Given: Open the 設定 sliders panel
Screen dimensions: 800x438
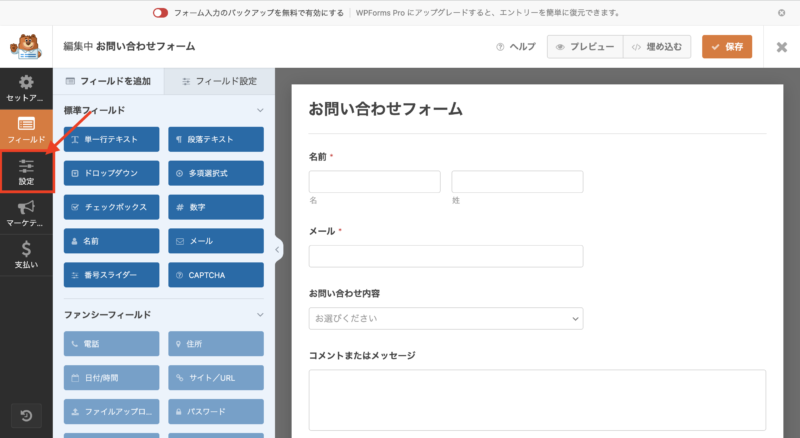Looking at the screenshot, I should [x=26, y=172].
